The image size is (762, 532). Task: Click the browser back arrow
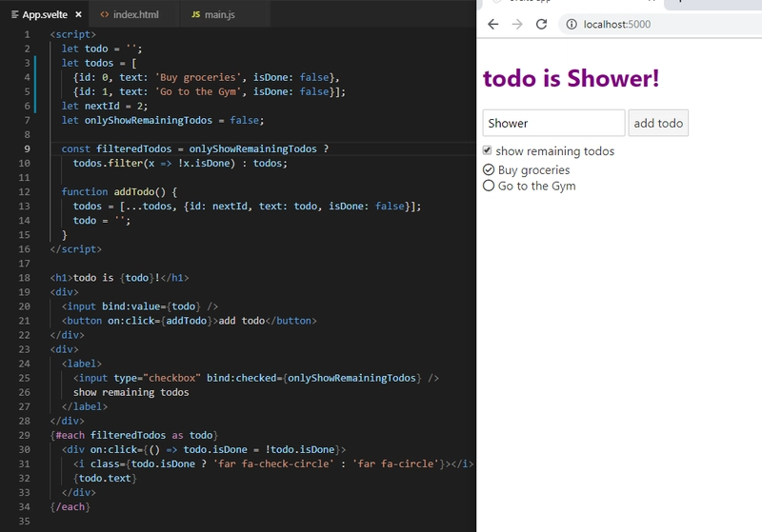click(492, 24)
